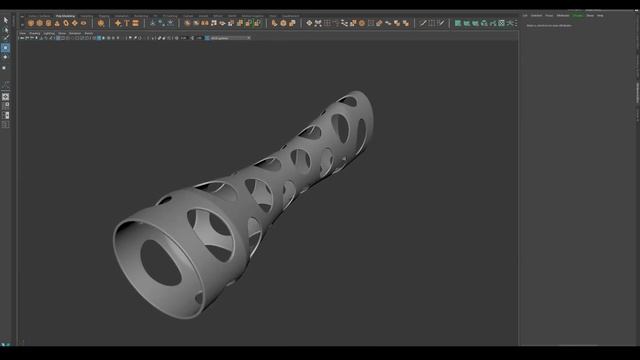The height and width of the screenshot is (360, 640).
Task: Create a polygon cube from shelf
Action: click(40, 23)
